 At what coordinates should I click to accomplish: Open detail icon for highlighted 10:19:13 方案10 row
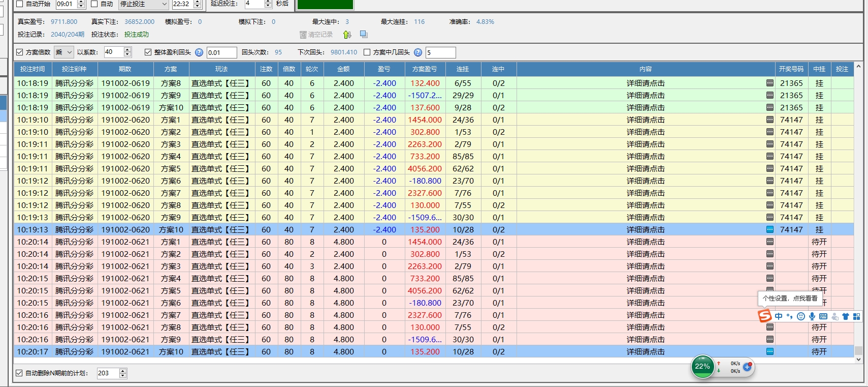point(770,229)
